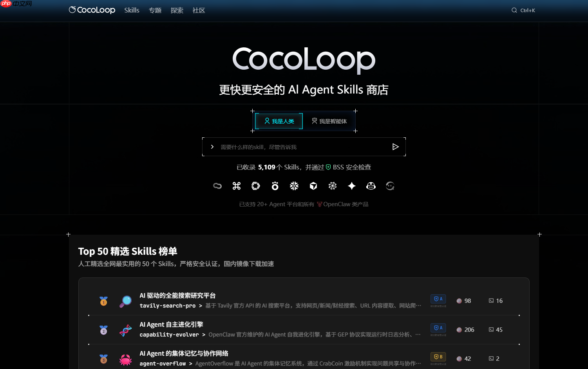Expand agent-overflow details via its chevron
588x369 pixels.
click(x=191, y=364)
